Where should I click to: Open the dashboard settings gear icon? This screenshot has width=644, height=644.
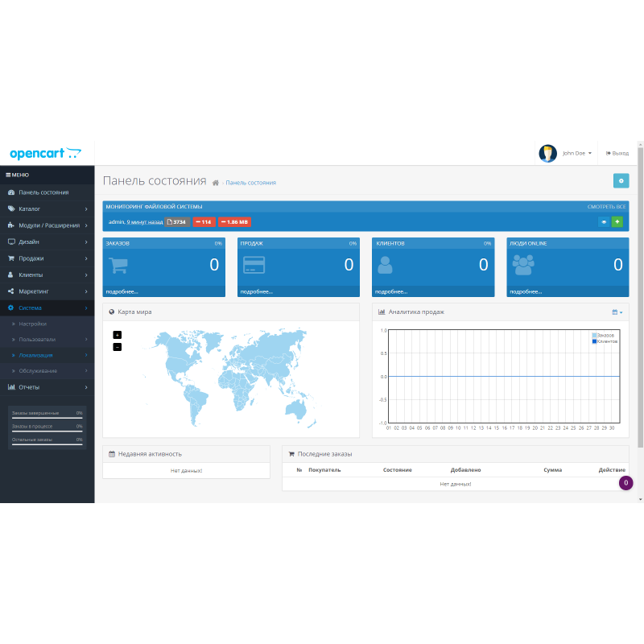pos(621,180)
